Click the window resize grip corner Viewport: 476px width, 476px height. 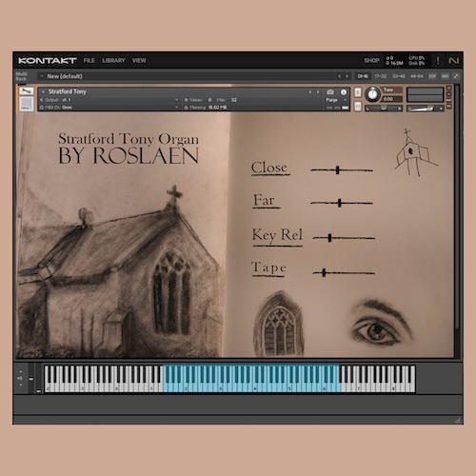[x=457, y=421]
